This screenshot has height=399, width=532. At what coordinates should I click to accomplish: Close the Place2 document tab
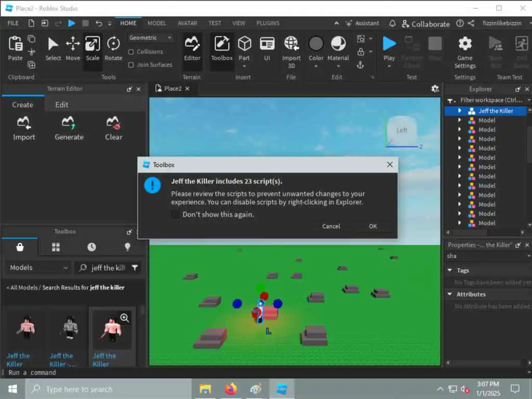(x=187, y=88)
